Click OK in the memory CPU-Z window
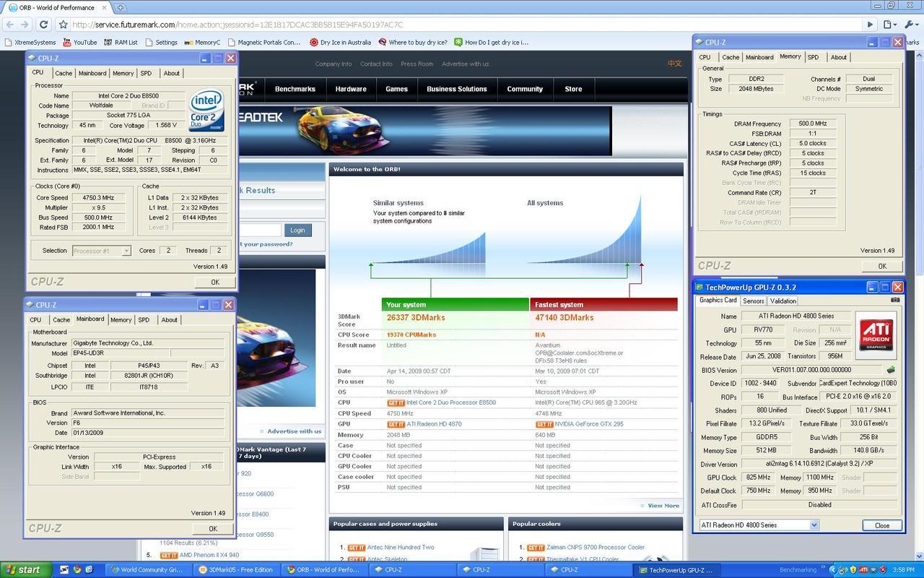This screenshot has height=578, width=924. 882,266
